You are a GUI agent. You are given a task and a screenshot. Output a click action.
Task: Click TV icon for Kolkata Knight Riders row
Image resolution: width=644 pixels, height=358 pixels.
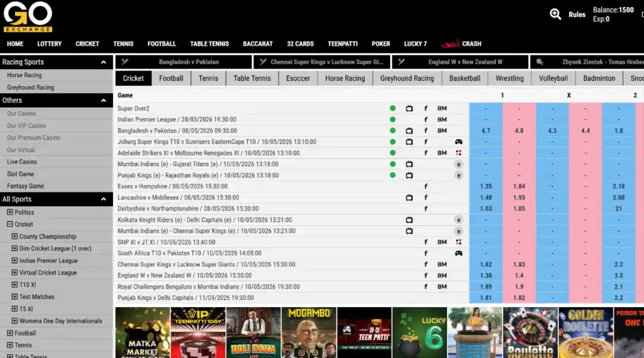pos(409,220)
